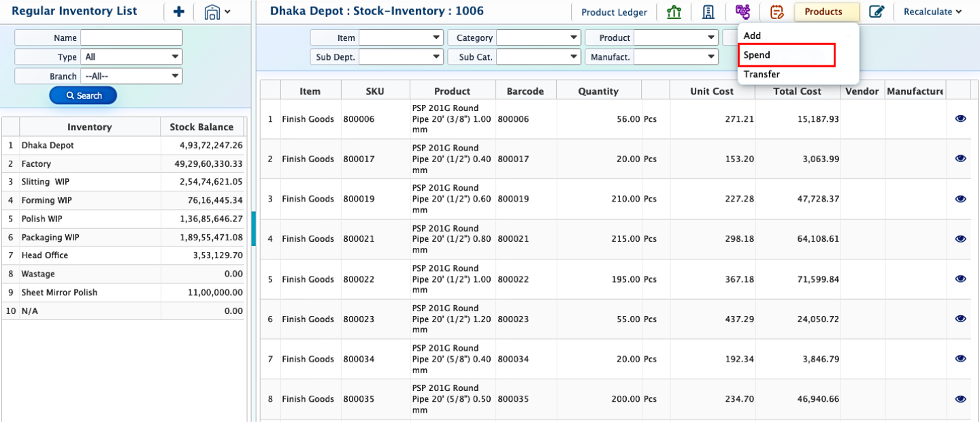Select Factory in the inventory list

coord(37,164)
